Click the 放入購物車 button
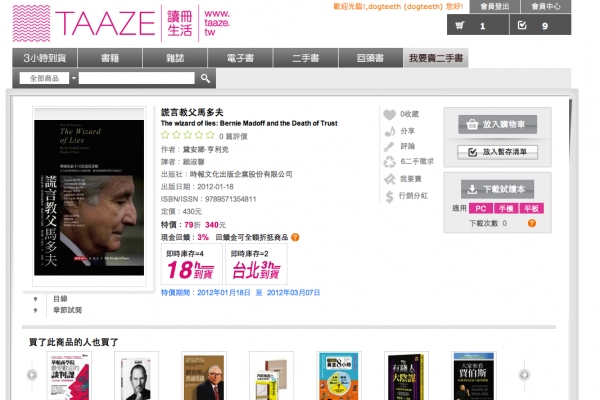Viewport: 600px width, 400px height. click(x=497, y=124)
